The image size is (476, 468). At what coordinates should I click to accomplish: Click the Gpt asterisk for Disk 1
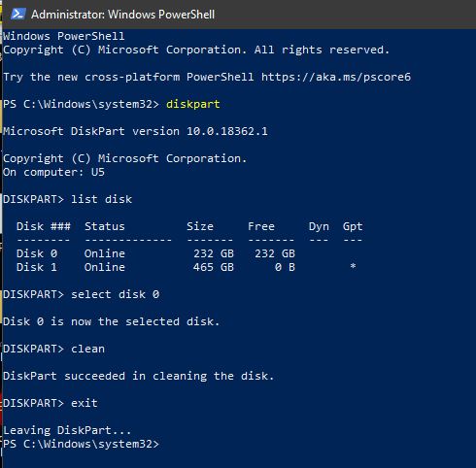[x=353, y=266]
